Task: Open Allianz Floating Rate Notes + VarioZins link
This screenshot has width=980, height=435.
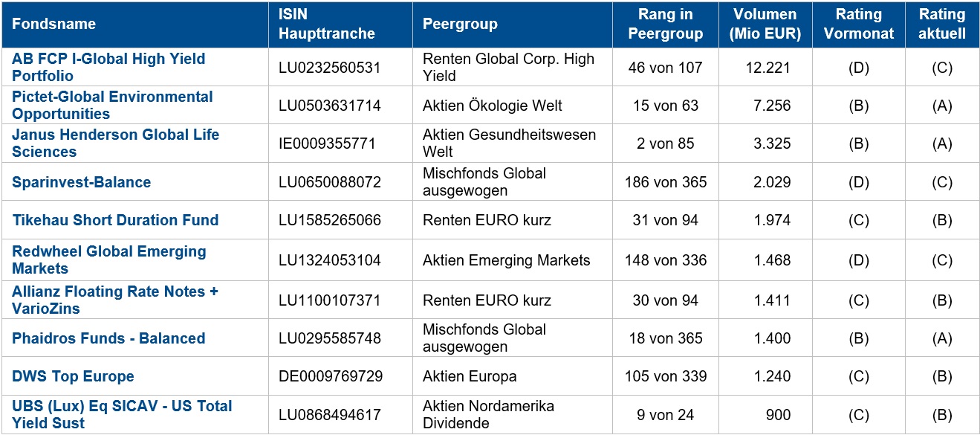Action: point(115,300)
